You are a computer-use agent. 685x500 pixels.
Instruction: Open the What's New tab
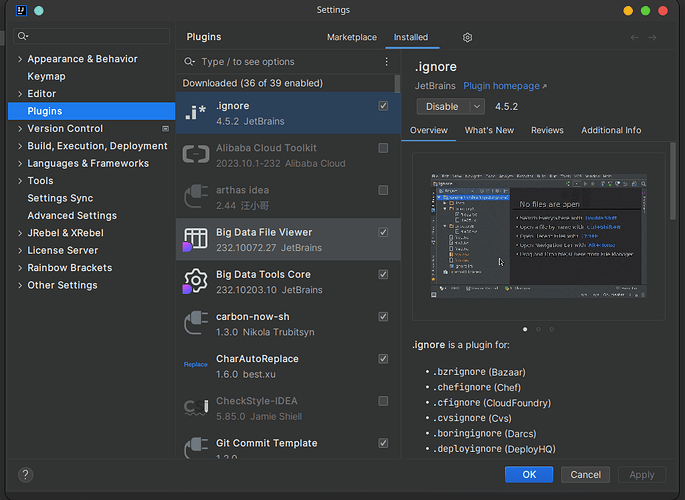pyautogui.click(x=489, y=130)
